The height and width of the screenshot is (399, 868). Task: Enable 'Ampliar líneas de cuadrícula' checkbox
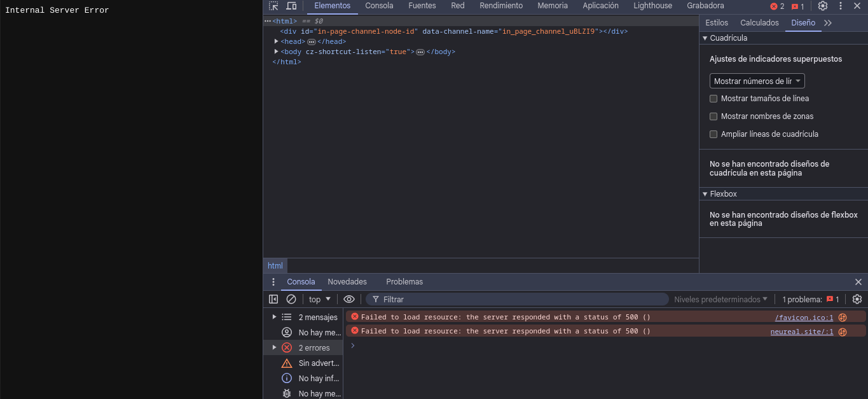tap(713, 134)
